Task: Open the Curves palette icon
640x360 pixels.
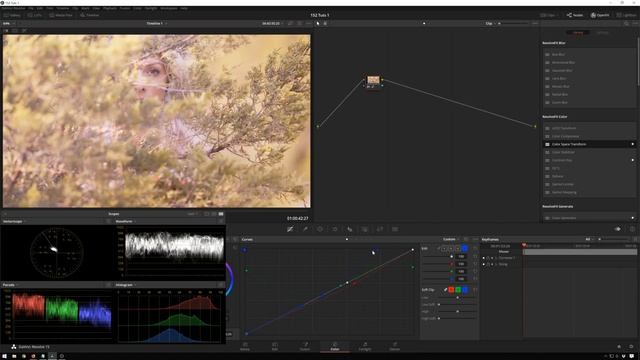Action: point(290,229)
